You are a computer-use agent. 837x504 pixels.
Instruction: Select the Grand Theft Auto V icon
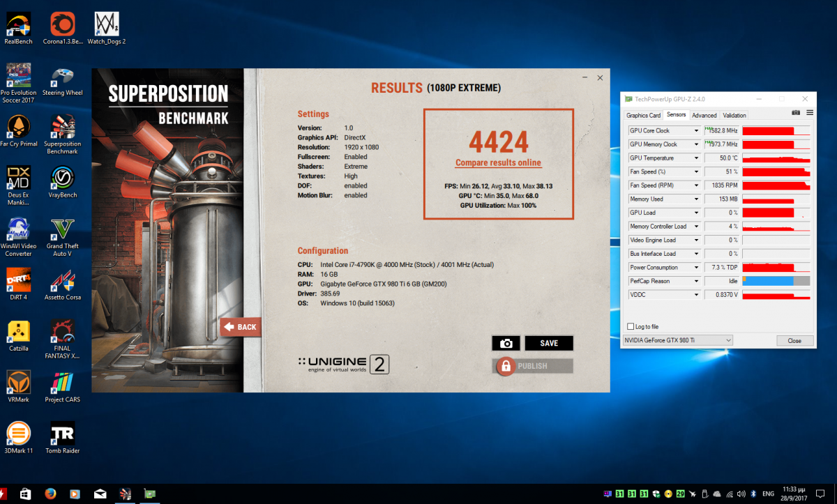click(63, 237)
